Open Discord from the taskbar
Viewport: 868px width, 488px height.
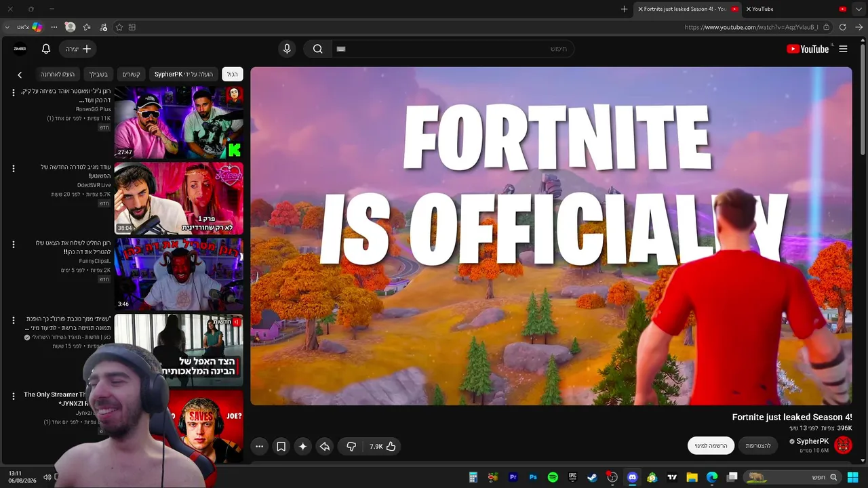632,477
